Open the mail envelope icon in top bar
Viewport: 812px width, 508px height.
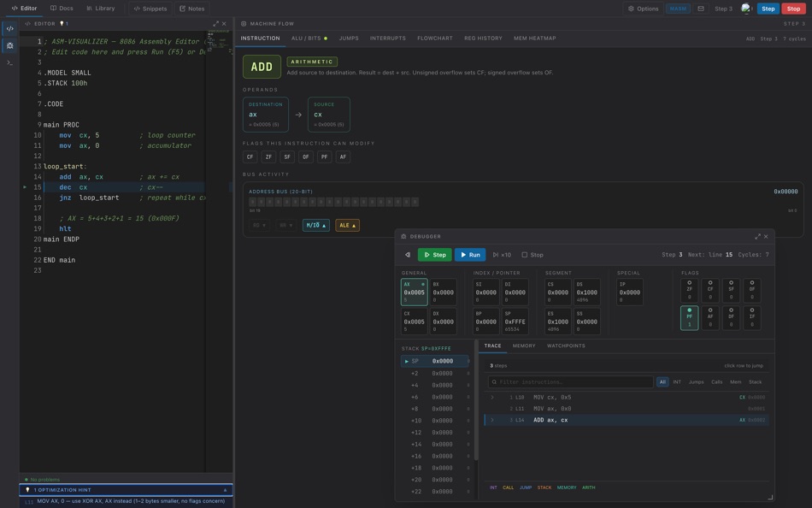point(701,9)
